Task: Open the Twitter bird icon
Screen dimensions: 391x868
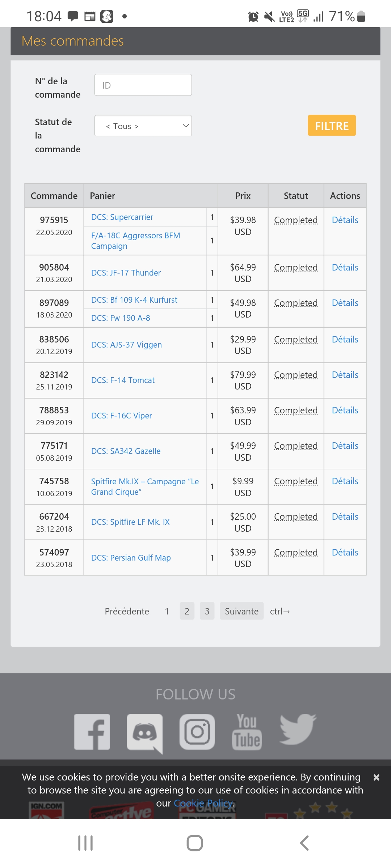Action: click(x=298, y=729)
